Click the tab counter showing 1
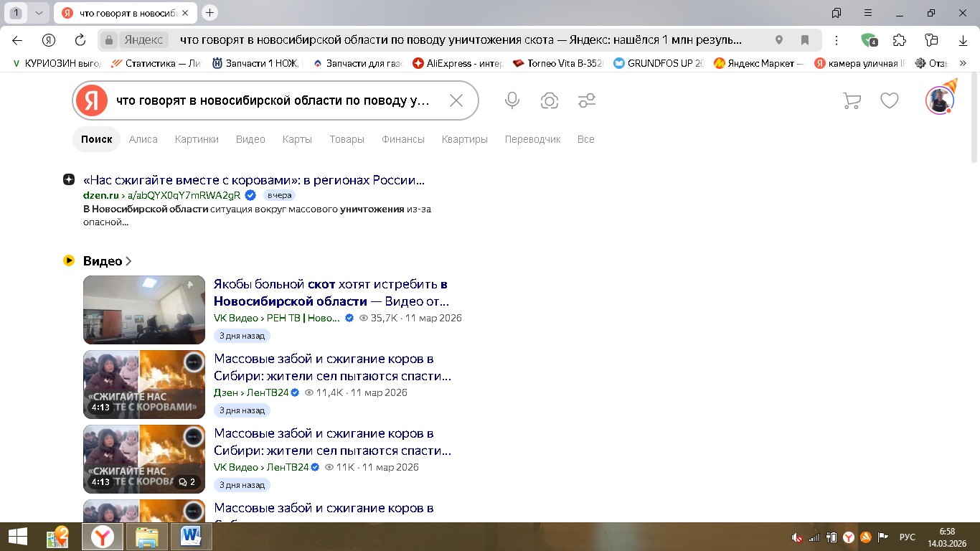The image size is (980, 551). coord(16,12)
